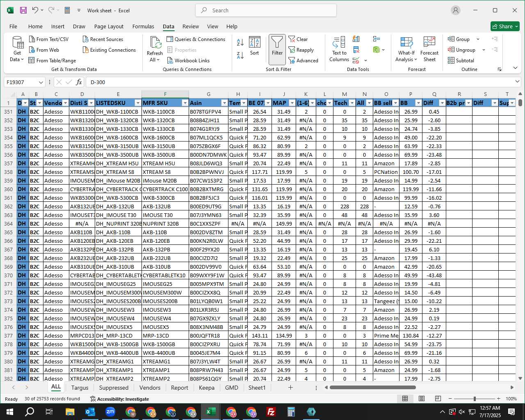
Task: Open filter dropdown for Asin column
Action: click(x=224, y=103)
